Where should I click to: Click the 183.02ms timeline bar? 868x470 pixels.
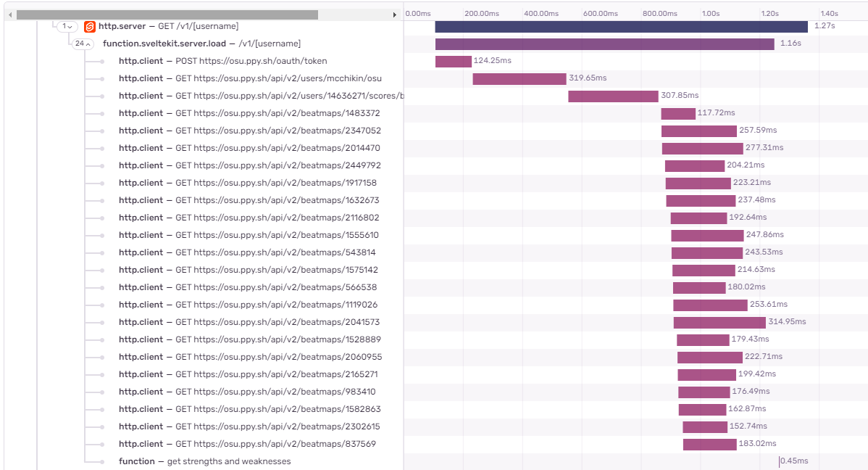(x=709, y=444)
